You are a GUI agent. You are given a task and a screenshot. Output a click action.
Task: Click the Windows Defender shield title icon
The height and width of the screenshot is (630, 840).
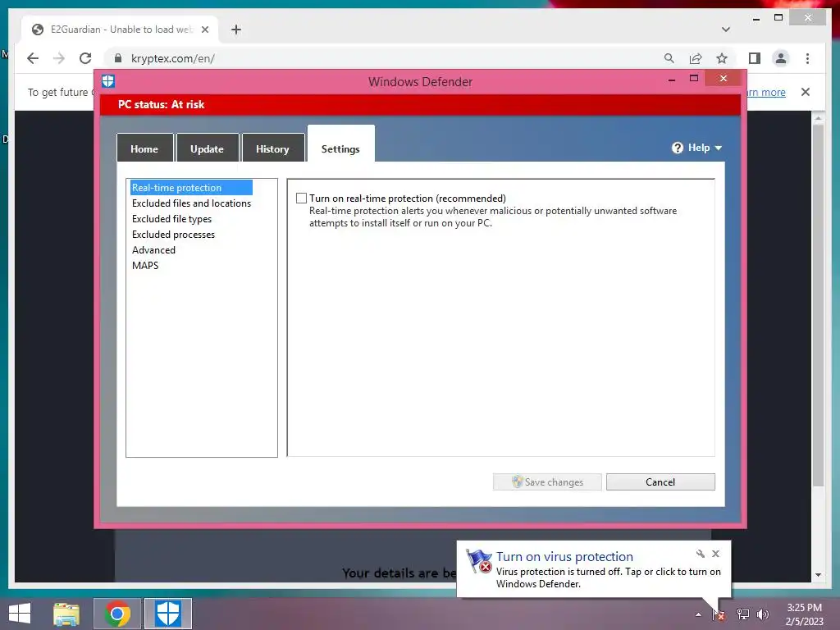(108, 81)
